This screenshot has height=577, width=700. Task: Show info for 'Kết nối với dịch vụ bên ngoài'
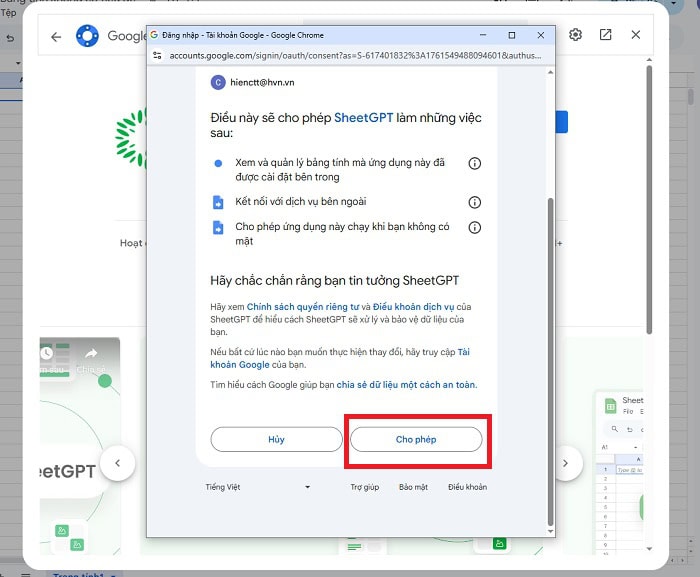tap(475, 202)
